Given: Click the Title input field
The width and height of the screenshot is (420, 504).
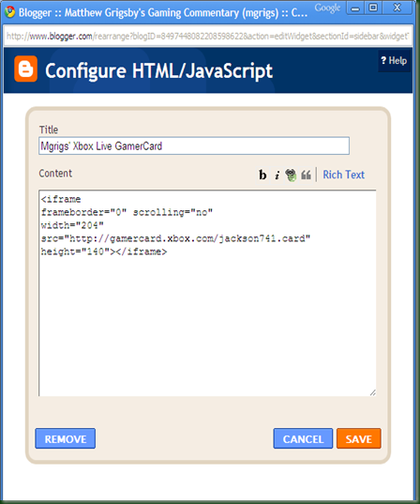Looking at the screenshot, I should pos(194,145).
